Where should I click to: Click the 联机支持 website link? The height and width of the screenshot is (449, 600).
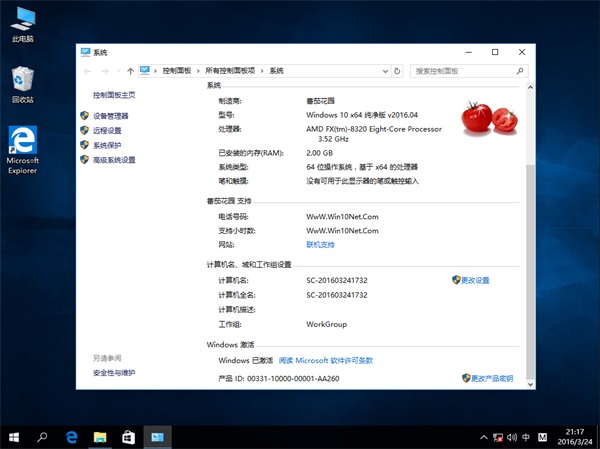tap(320, 245)
